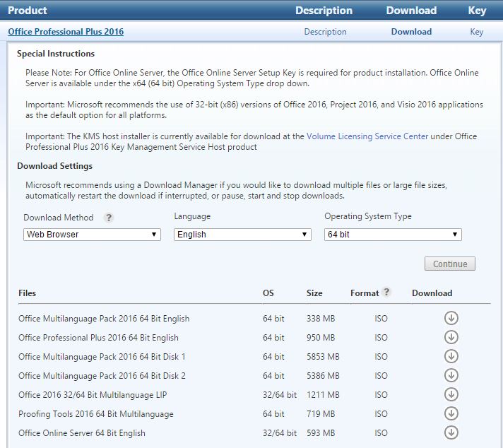Screen dimensions: 503x448
Task: Click the Description column header in blue bar
Action: [324, 11]
